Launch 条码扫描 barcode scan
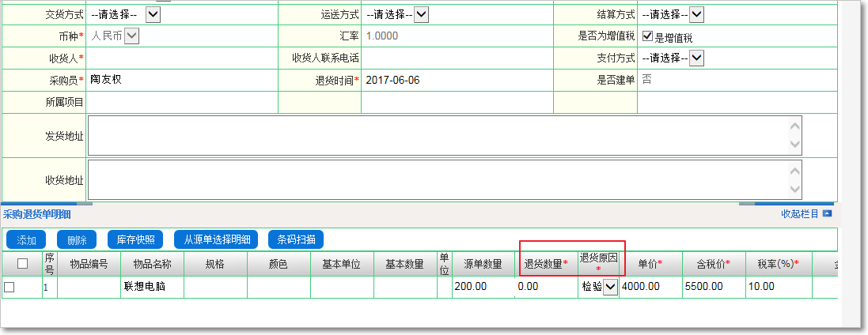 [296, 239]
